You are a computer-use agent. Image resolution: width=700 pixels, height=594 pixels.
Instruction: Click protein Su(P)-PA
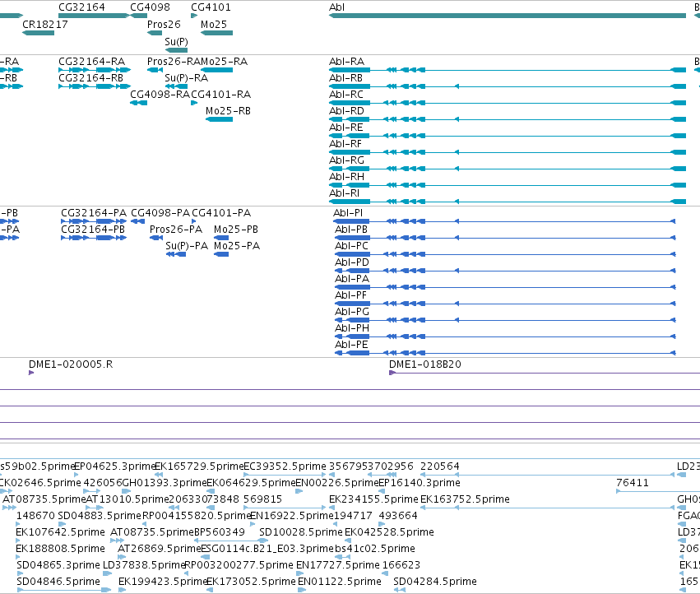[x=176, y=254]
